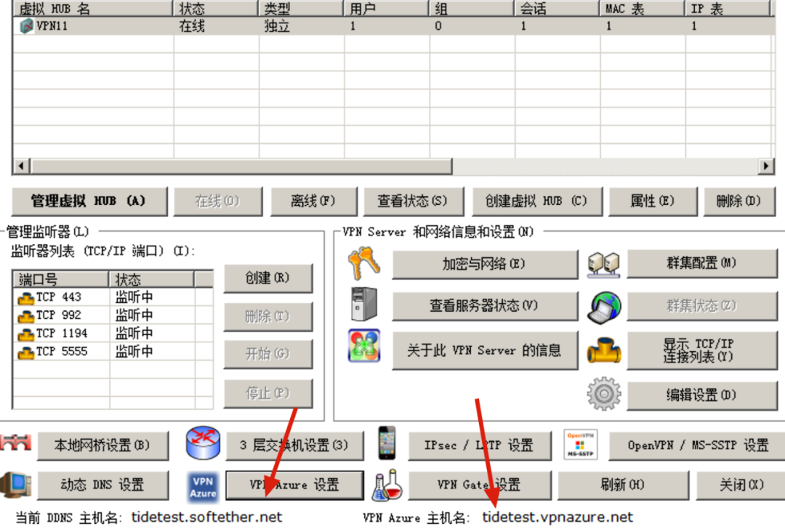Click the listener 端口号 column header

click(61, 279)
